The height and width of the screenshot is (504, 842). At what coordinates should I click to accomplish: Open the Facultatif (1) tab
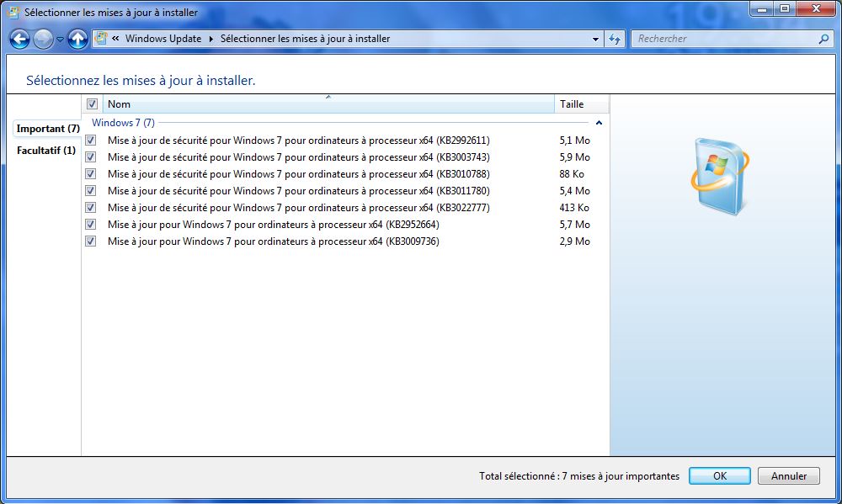pos(46,151)
